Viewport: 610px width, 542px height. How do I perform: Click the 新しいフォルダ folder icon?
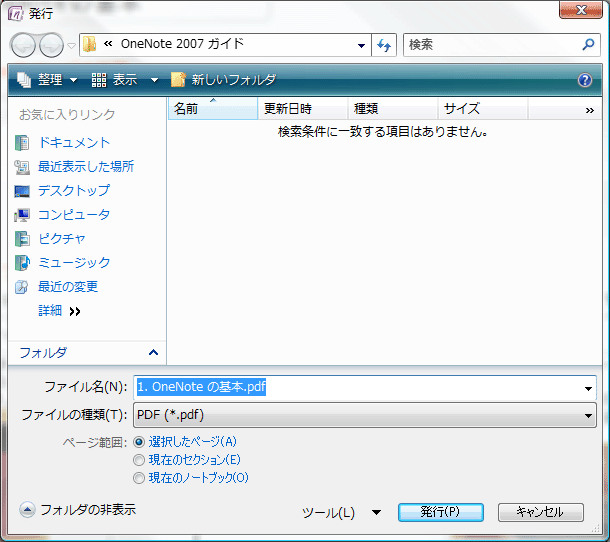pyautogui.click(x=178, y=80)
